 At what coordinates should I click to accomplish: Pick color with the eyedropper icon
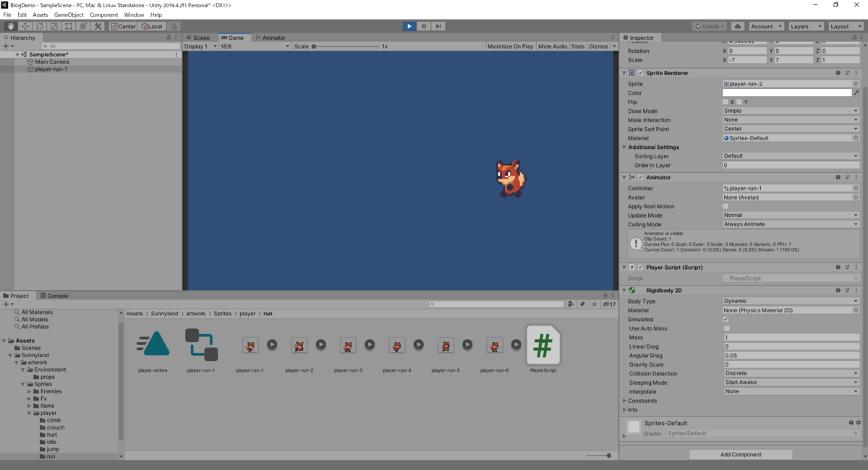(856, 93)
